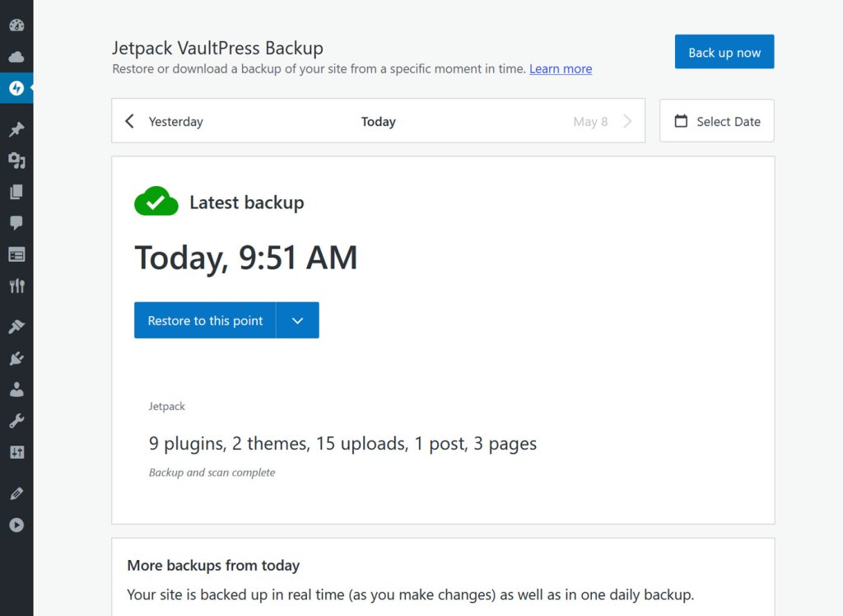Click the pencil icon in sidebar
843x616 pixels.
click(16, 493)
